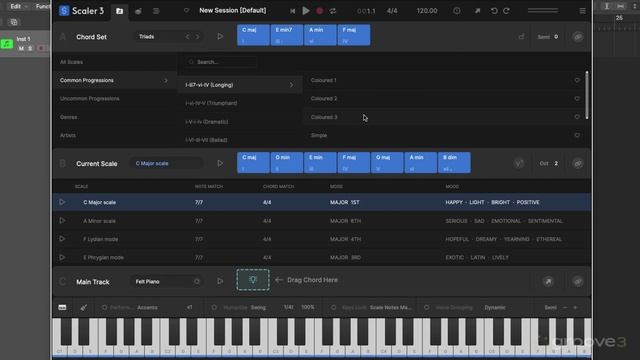Start playback with the top play button
The image size is (640, 360).
click(306, 11)
